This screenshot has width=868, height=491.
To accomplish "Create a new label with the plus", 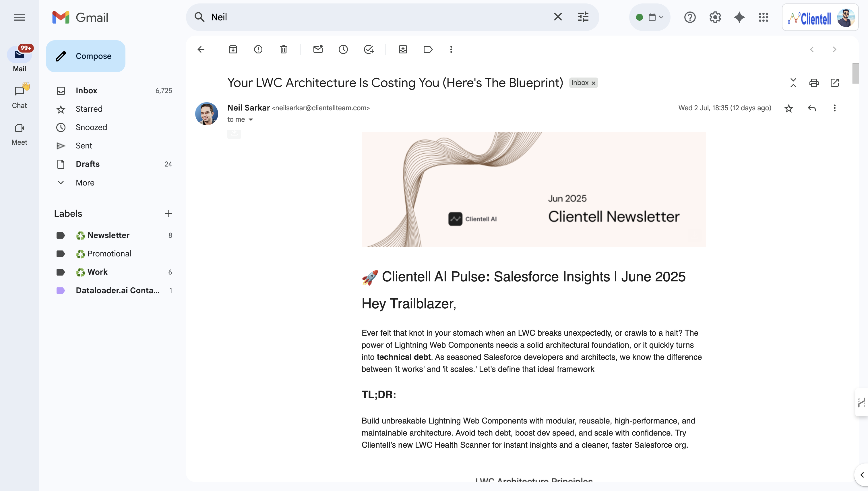I will click(x=168, y=214).
